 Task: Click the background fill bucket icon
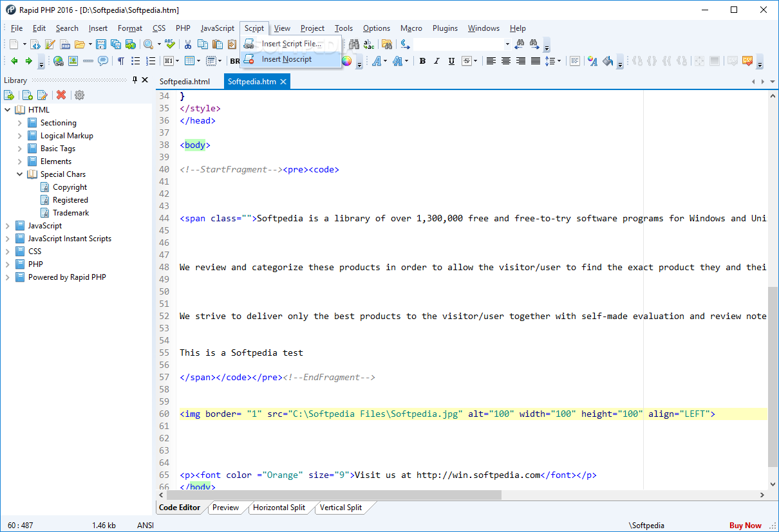click(608, 61)
